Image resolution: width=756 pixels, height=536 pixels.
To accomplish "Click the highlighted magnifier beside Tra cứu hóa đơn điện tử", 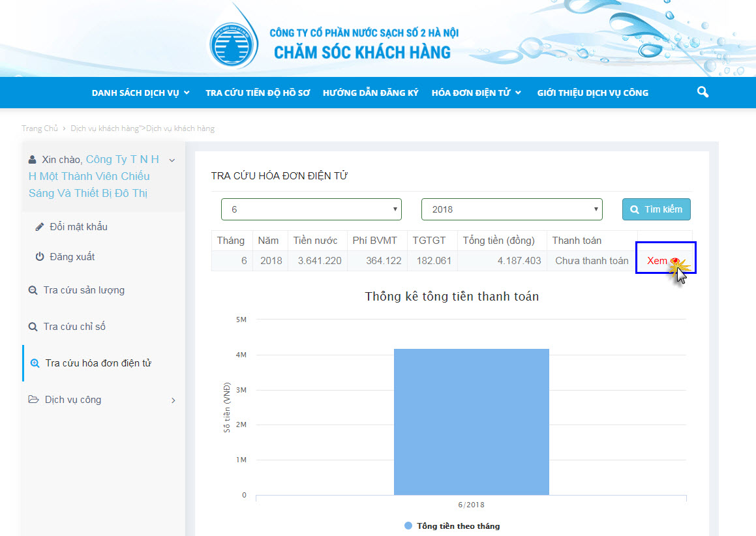I will tap(34, 363).
